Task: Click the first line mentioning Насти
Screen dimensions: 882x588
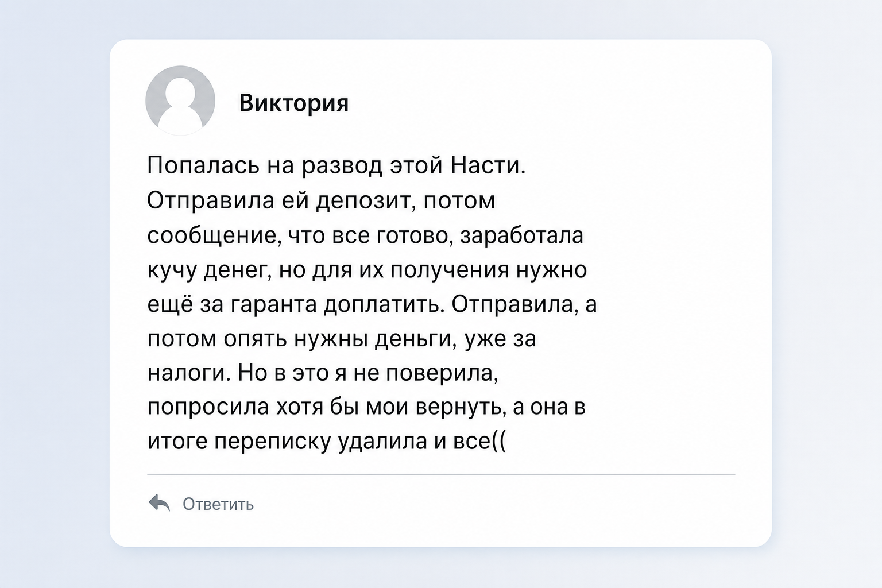Action: [x=336, y=165]
